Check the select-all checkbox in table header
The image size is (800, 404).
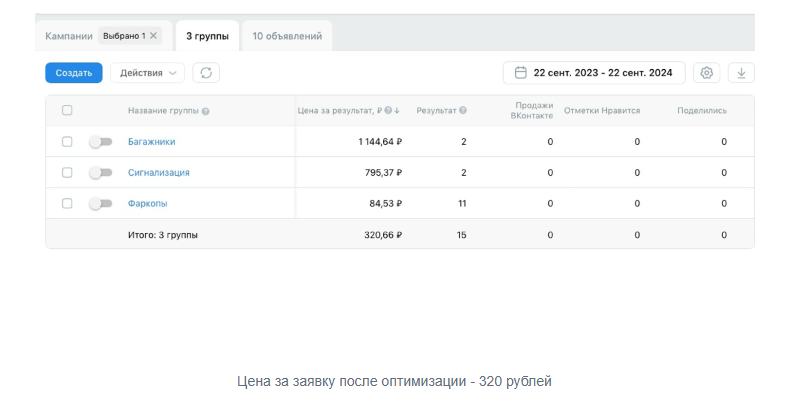[x=67, y=110]
